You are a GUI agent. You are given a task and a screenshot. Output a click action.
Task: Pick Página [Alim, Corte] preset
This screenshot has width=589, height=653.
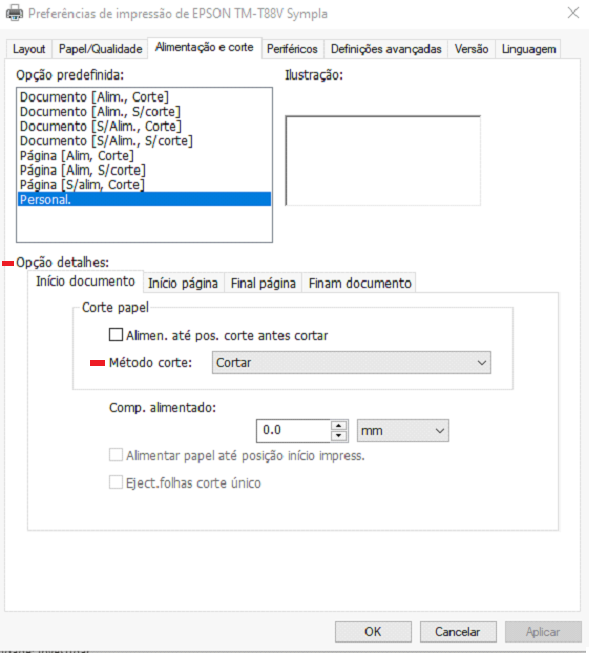point(144,155)
